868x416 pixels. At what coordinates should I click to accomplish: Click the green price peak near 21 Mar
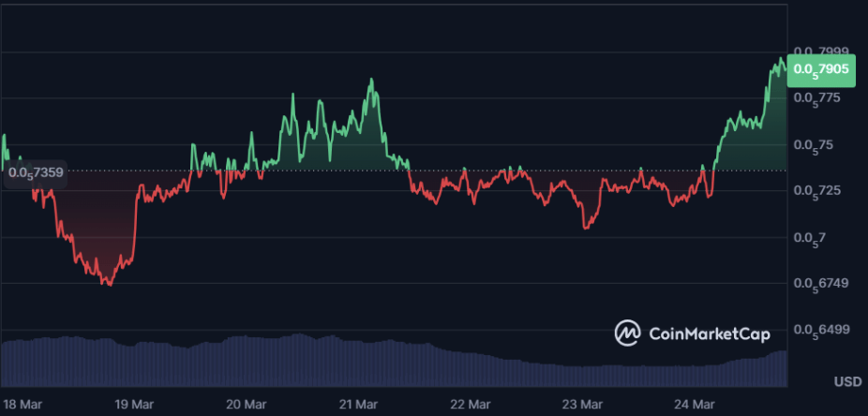coord(371,81)
